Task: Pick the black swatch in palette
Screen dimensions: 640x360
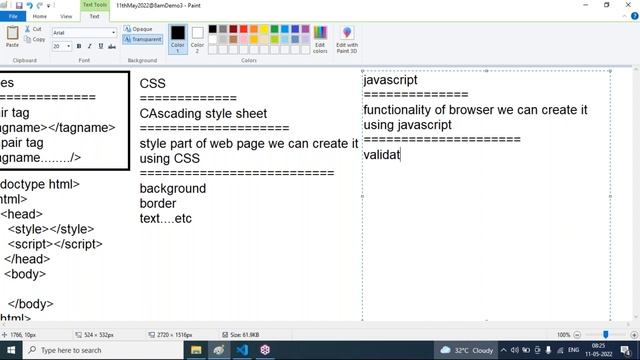Action: [213, 29]
